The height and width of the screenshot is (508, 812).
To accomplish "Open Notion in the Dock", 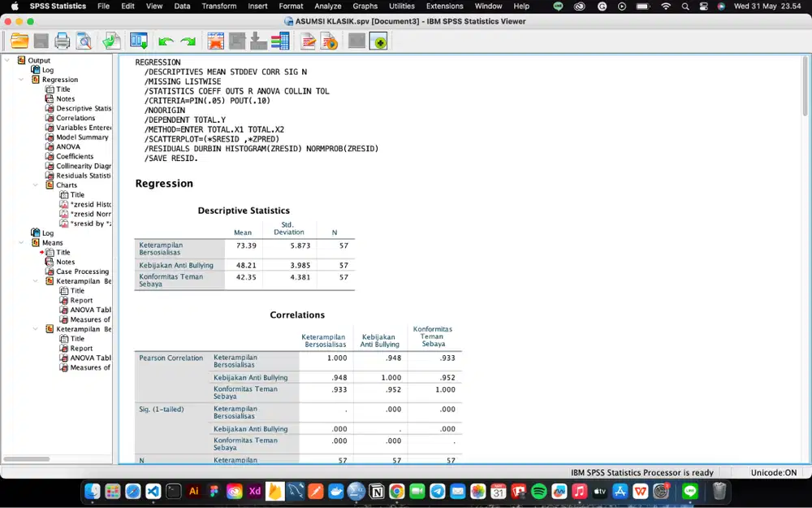I will (x=377, y=491).
